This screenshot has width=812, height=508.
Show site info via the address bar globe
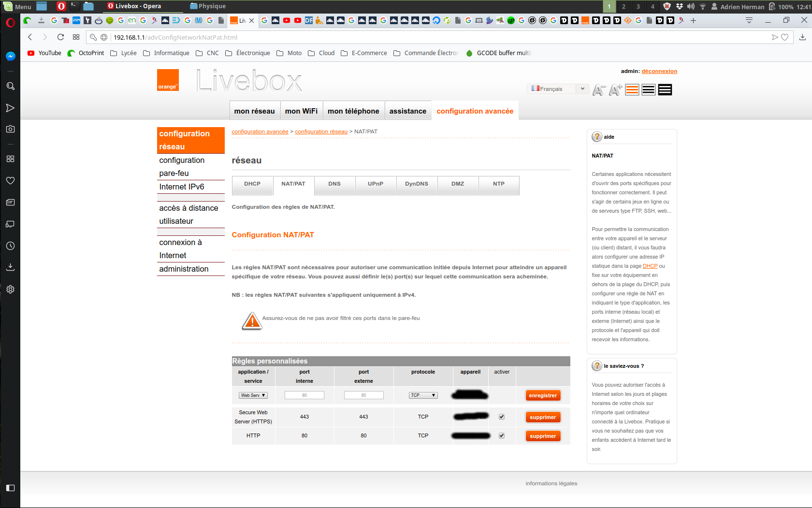point(104,37)
